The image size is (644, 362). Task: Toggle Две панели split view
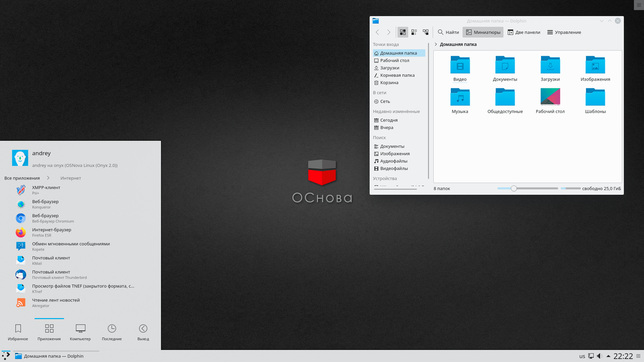(523, 32)
